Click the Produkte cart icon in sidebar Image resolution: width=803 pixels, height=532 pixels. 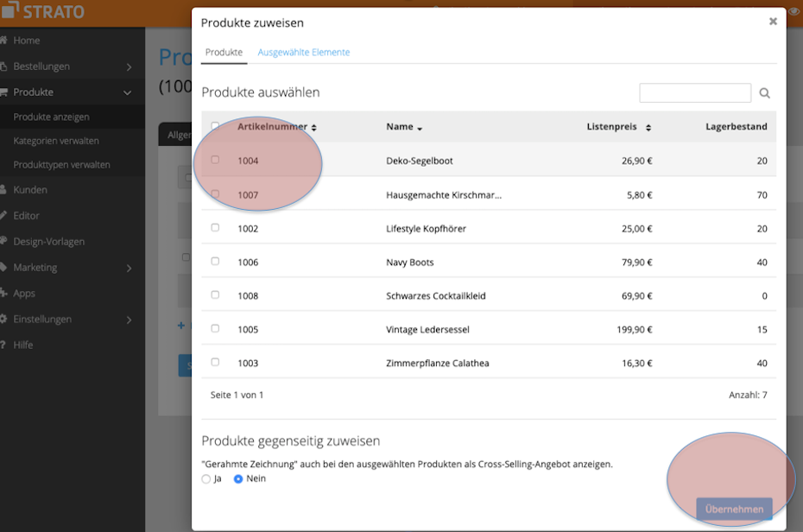(x=3, y=92)
